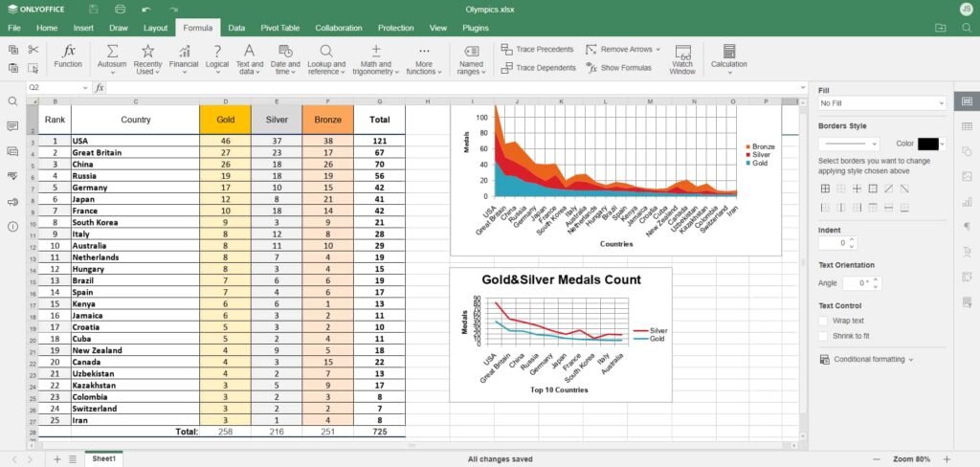Apply diagonal up border icon
Image resolution: width=980 pixels, height=467 pixels.
(888, 189)
